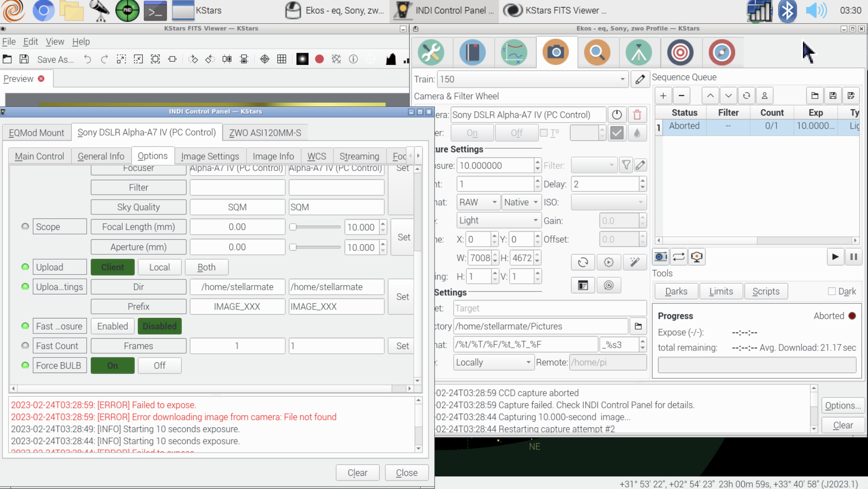
Task: Enable Fast Exposure in INDI panel
Action: 113,326
